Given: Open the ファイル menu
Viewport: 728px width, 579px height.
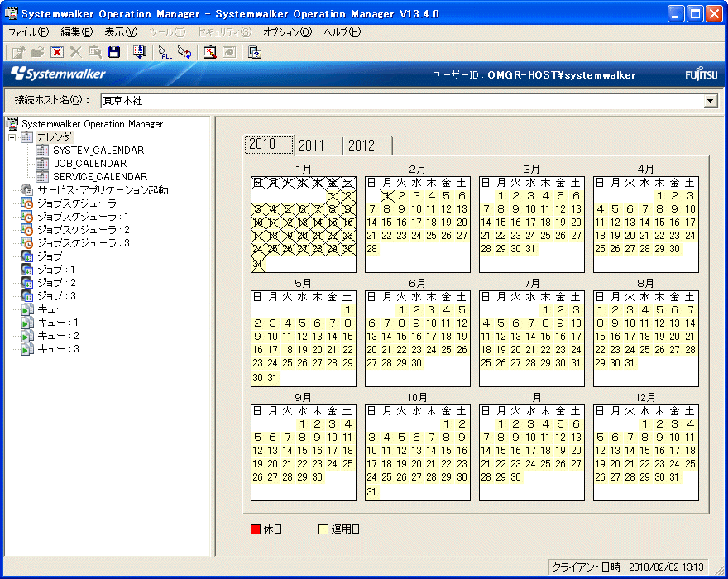Looking at the screenshot, I should point(29,32).
